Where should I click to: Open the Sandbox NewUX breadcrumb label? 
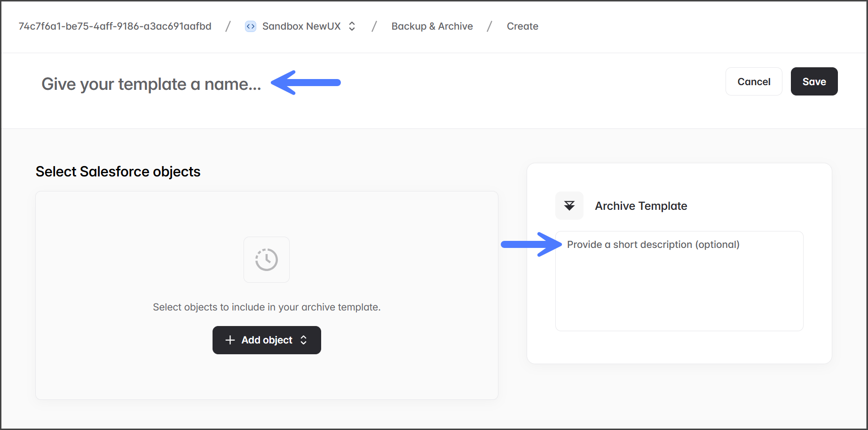[x=301, y=26]
